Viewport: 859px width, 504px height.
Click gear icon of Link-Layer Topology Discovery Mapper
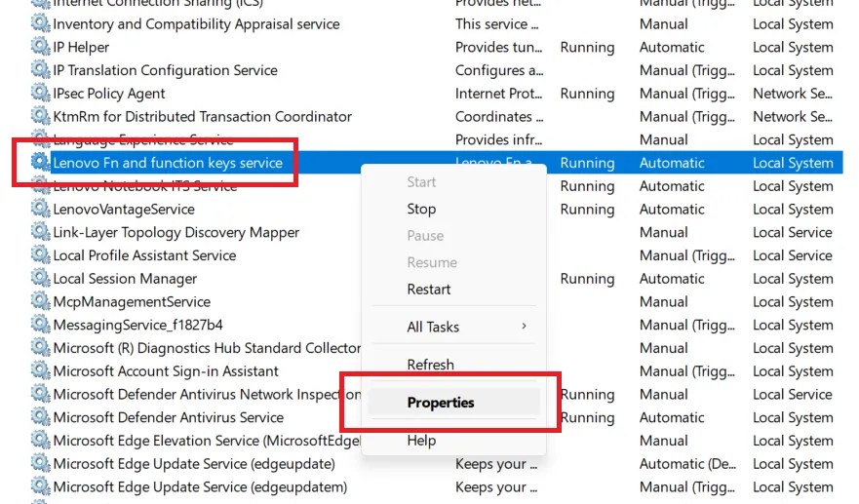pos(41,232)
